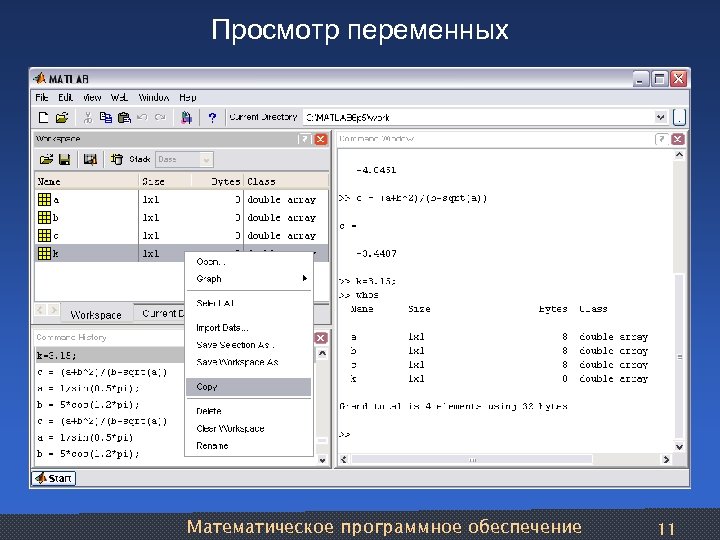Open the View menu

click(x=92, y=97)
